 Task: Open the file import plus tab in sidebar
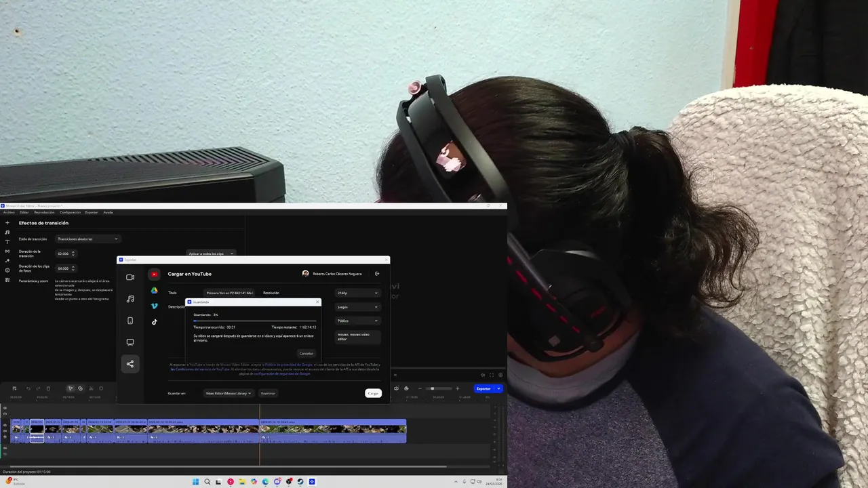click(7, 223)
